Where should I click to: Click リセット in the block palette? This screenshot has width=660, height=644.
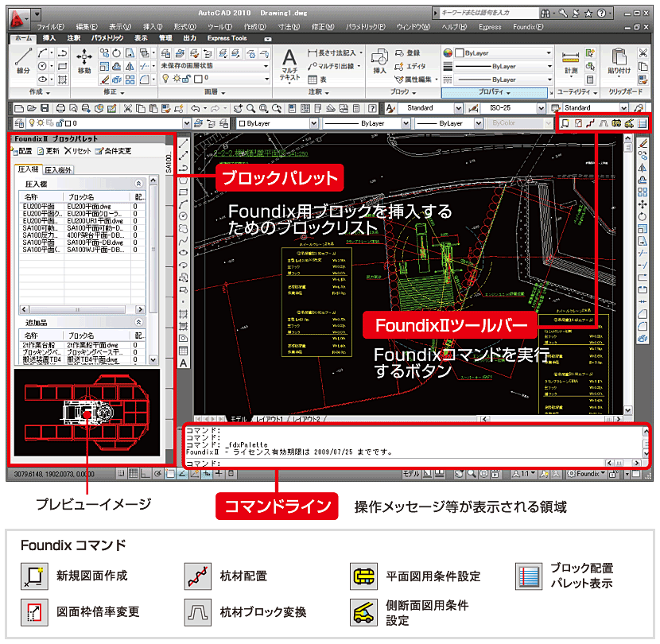coord(78,151)
